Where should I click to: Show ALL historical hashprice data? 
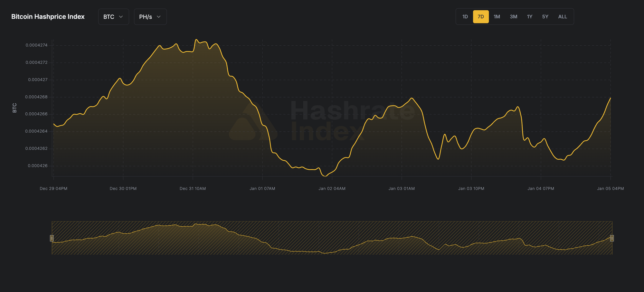pyautogui.click(x=563, y=16)
